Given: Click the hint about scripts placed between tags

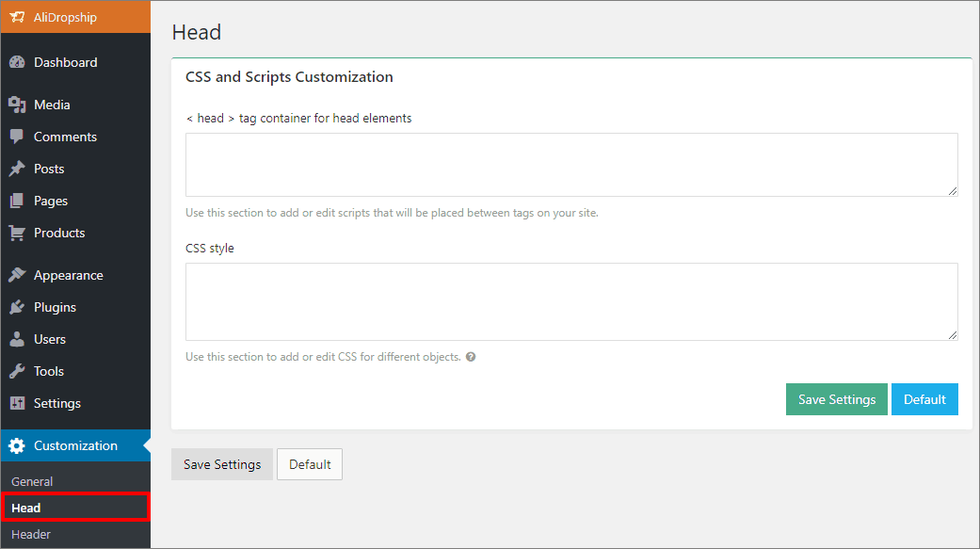Looking at the screenshot, I should coord(392,213).
